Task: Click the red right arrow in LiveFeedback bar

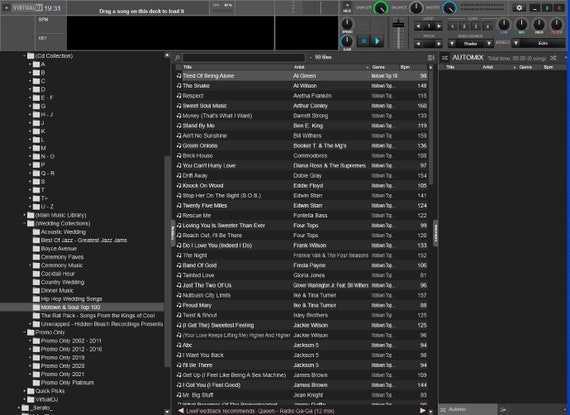Action: coord(422,411)
